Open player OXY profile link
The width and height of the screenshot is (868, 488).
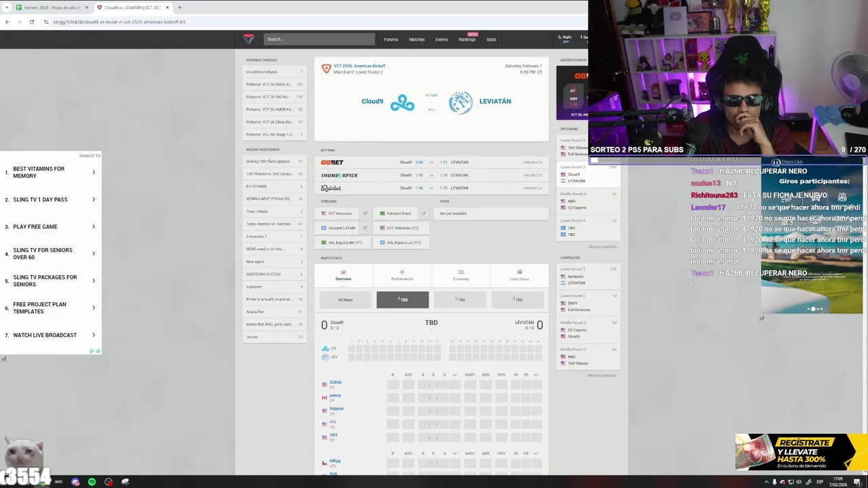[x=333, y=435]
